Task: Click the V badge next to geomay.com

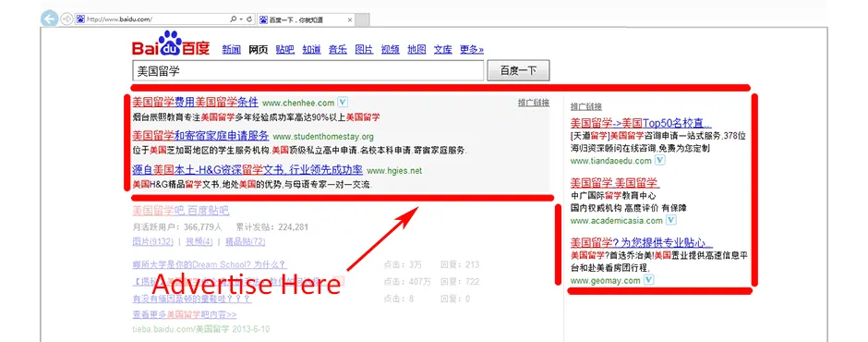Action: click(649, 280)
